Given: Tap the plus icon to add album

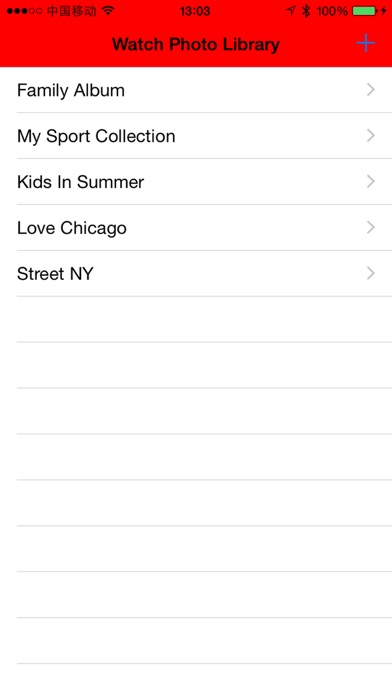Looking at the screenshot, I should coord(366,43).
